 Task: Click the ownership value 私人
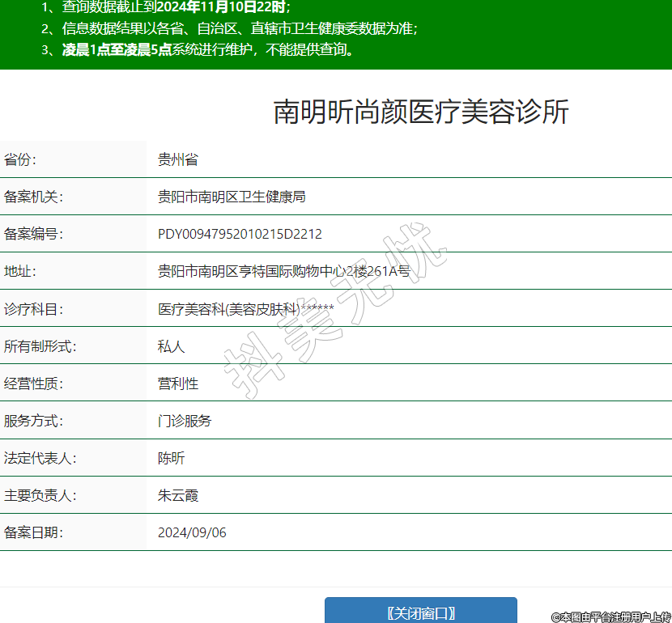click(x=171, y=346)
